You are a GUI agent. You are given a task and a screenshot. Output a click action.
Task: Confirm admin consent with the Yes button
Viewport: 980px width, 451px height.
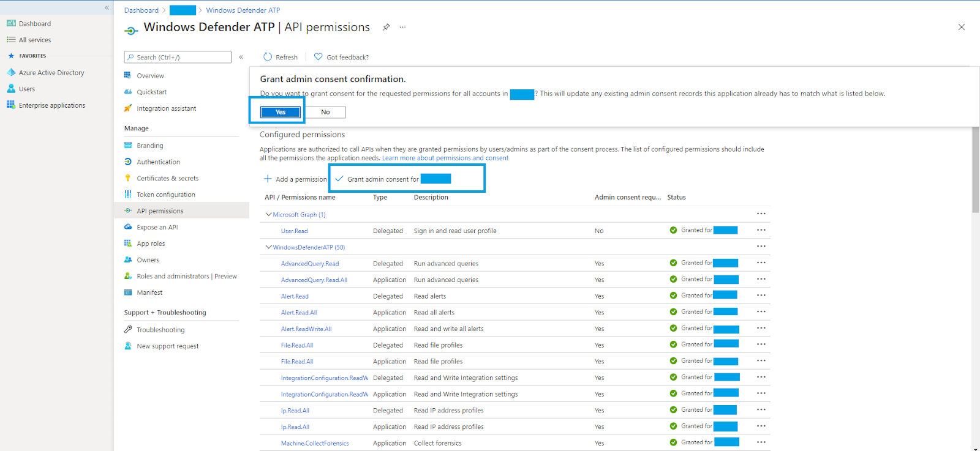click(281, 112)
